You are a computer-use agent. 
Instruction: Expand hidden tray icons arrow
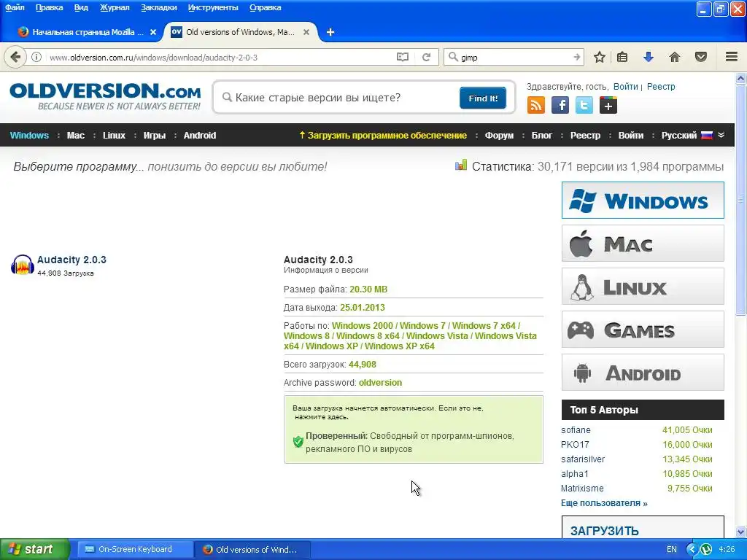pos(692,549)
